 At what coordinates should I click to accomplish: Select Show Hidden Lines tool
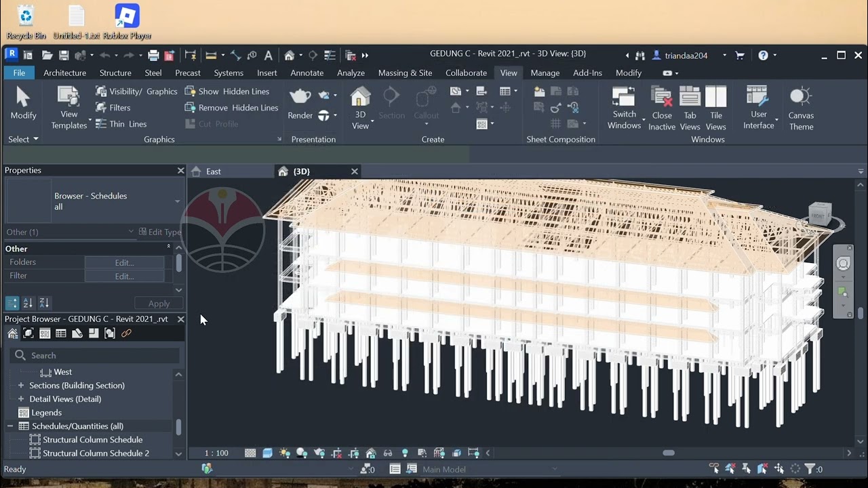[226, 91]
